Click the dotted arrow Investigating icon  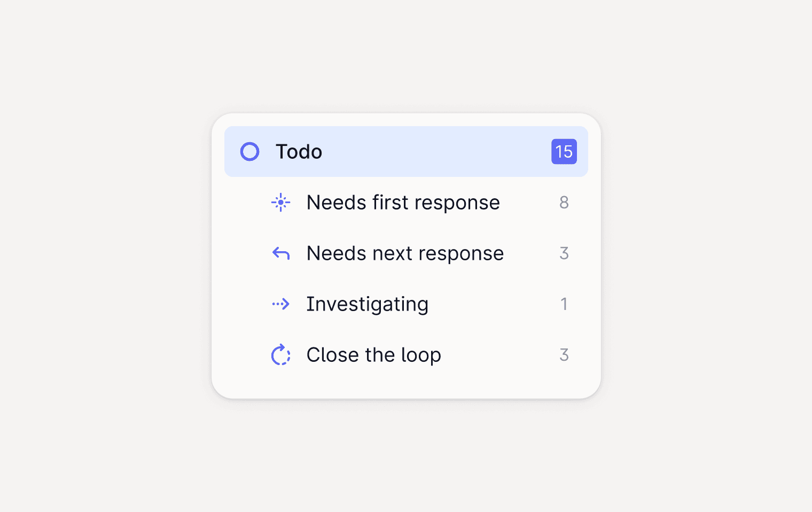pos(280,304)
